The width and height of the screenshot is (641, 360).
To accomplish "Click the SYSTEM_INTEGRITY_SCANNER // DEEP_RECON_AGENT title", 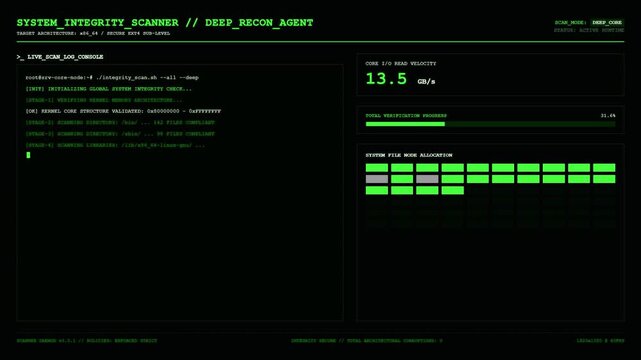I will coord(165,22).
